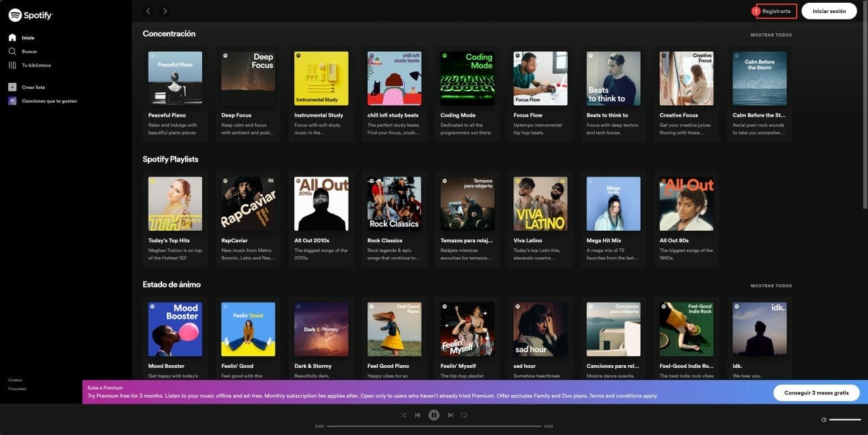
Task: Go forward with the right arrow
Action: (x=165, y=11)
